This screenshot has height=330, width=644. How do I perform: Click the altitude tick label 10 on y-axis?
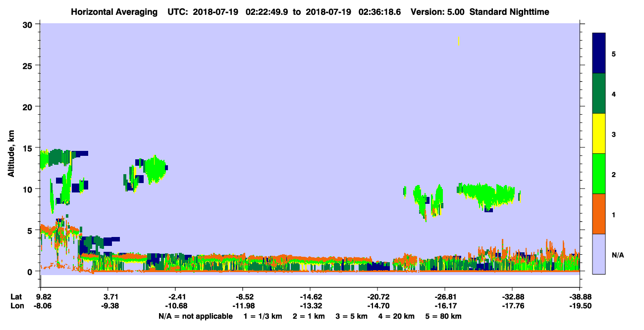pyautogui.click(x=29, y=189)
